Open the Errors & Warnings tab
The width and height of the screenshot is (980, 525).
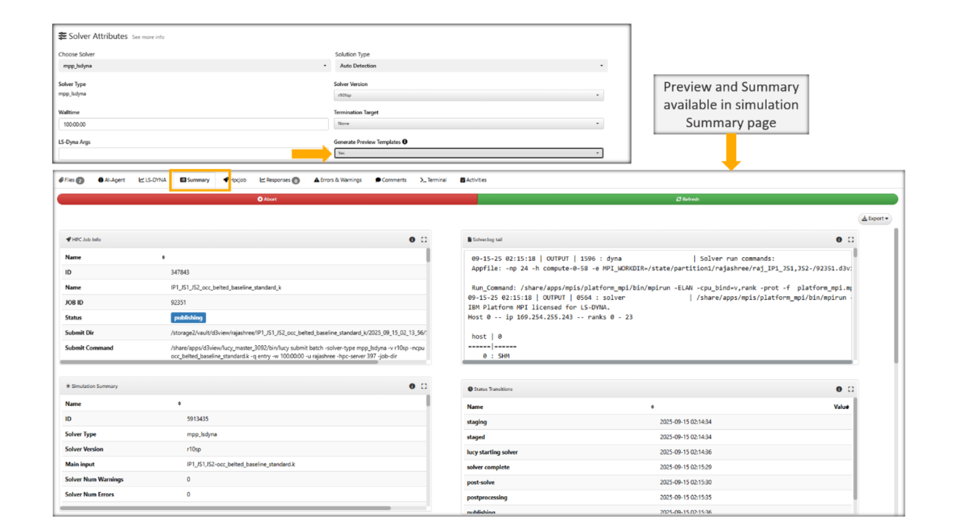338,180
